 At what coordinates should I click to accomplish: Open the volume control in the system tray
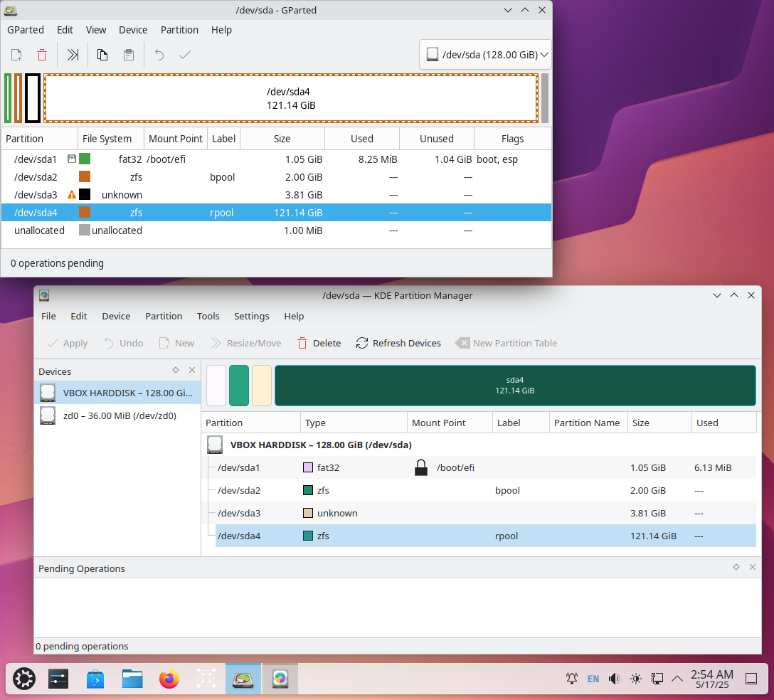point(614,679)
